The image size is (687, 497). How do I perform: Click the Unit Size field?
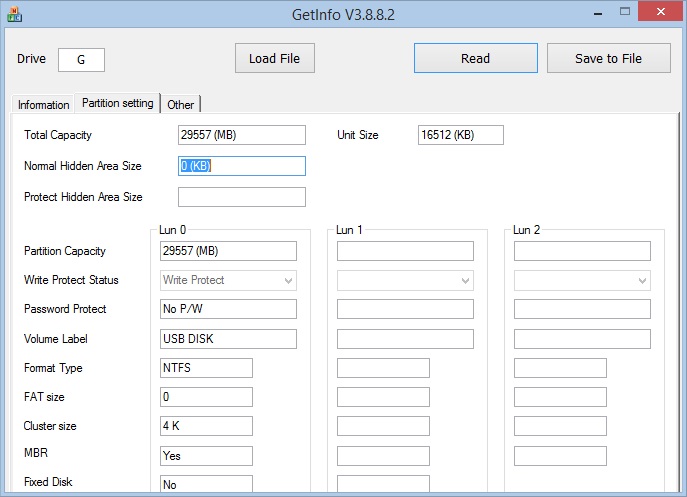click(x=461, y=135)
